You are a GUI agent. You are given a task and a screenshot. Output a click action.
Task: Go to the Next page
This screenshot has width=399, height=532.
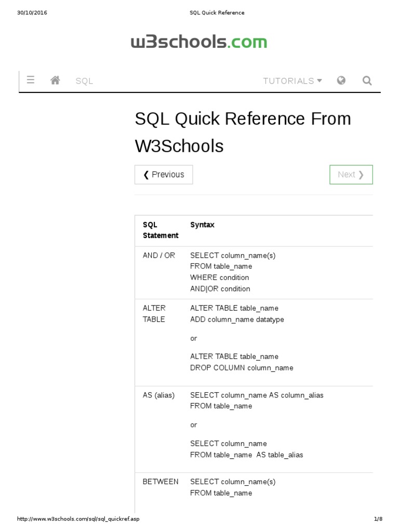[x=351, y=175]
